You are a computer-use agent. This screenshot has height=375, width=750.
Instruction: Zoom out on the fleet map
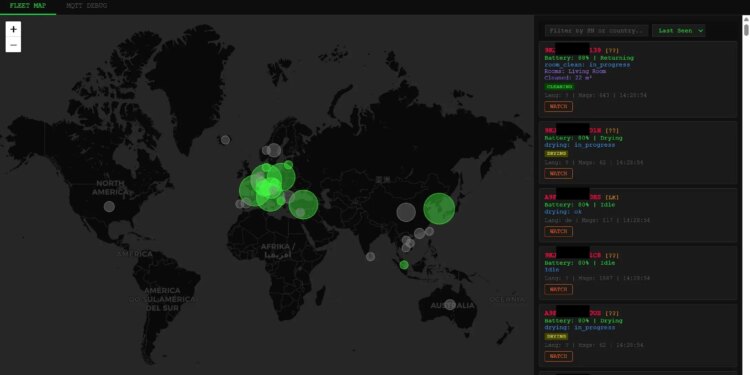[x=13, y=45]
